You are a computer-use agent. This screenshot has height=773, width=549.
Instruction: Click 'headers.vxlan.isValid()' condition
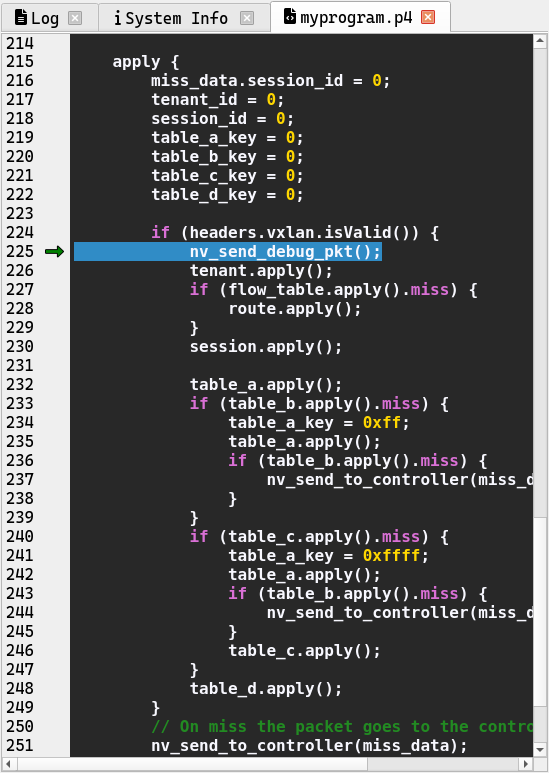click(x=300, y=233)
